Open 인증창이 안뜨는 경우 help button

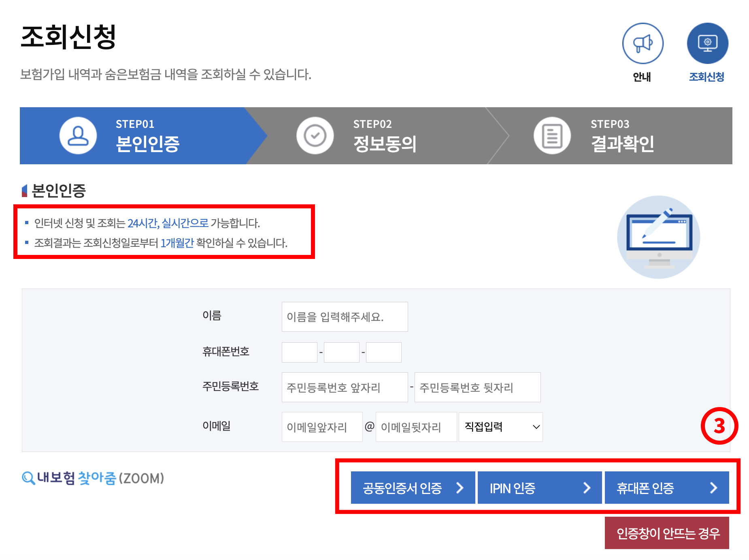coord(667,533)
